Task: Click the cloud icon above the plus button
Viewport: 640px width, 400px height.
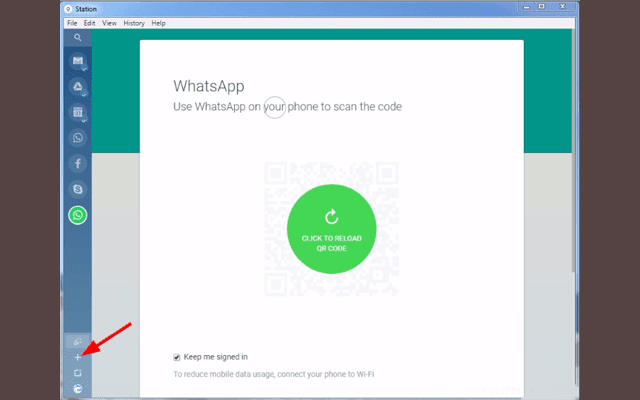Action: (78, 341)
